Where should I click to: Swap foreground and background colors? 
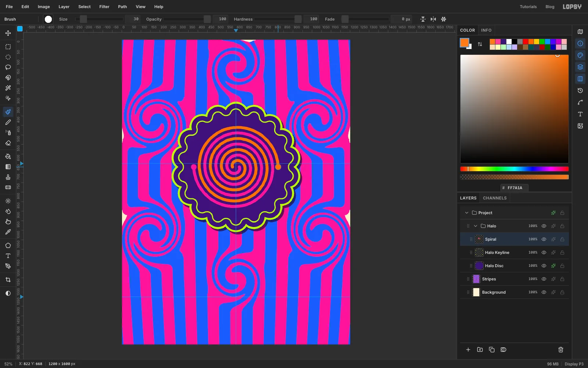pyautogui.click(x=480, y=44)
